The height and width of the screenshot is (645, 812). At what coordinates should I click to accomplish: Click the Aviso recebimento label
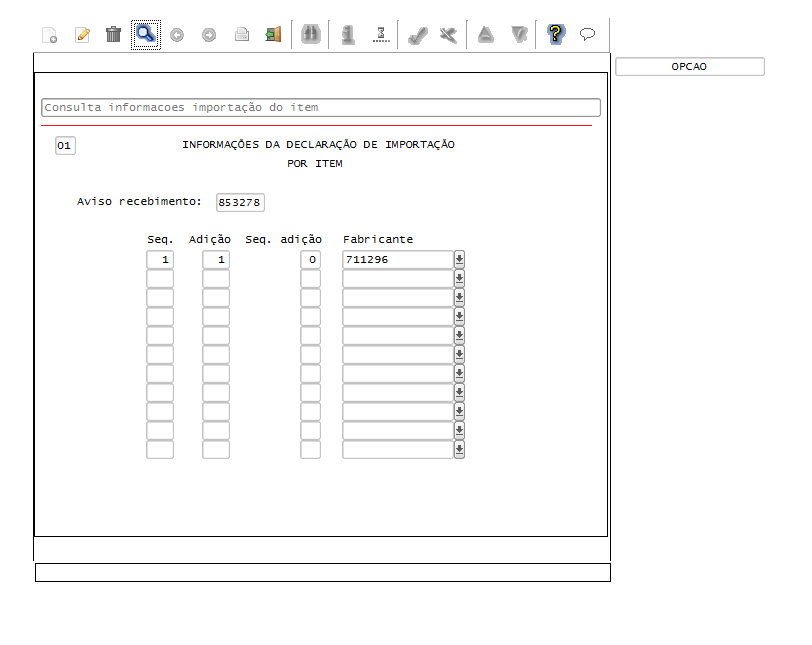[x=139, y=201]
